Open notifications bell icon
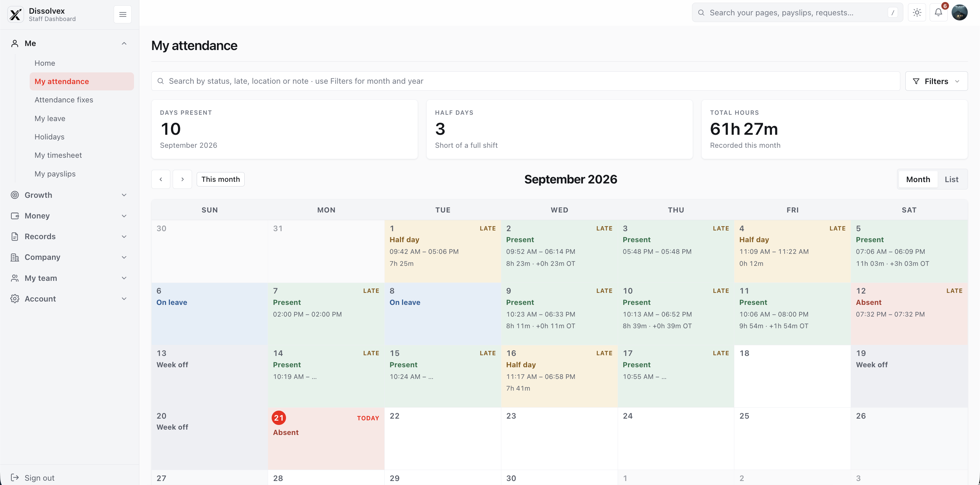Image resolution: width=980 pixels, height=485 pixels. pos(938,13)
